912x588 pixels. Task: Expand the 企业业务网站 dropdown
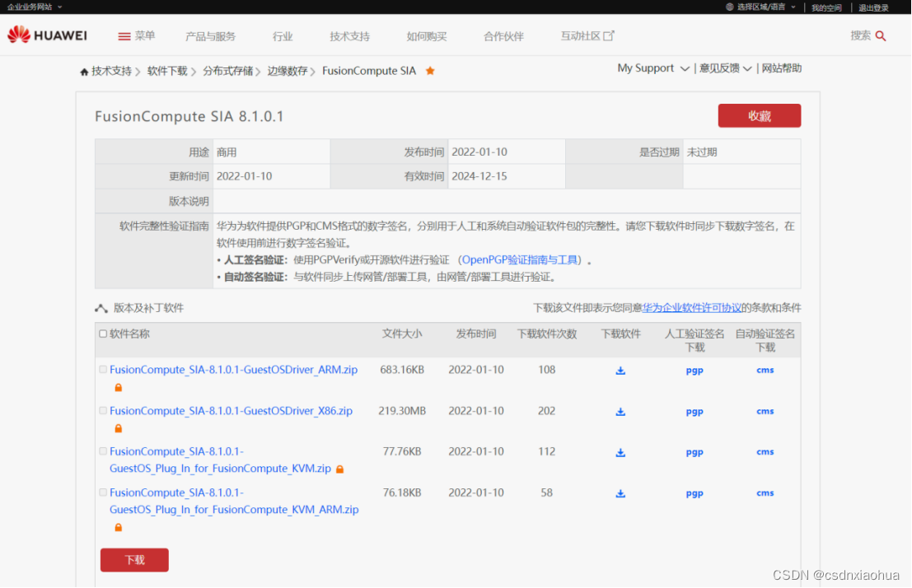tap(35, 7)
